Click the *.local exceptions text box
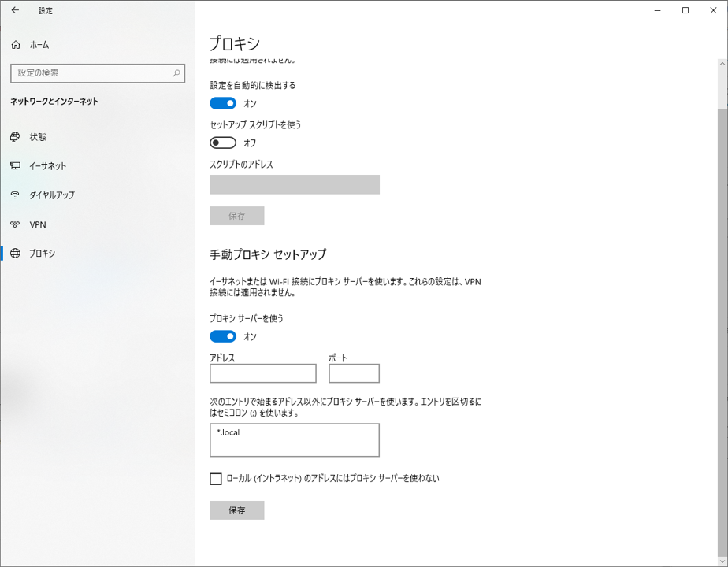This screenshot has width=728, height=567. click(295, 440)
